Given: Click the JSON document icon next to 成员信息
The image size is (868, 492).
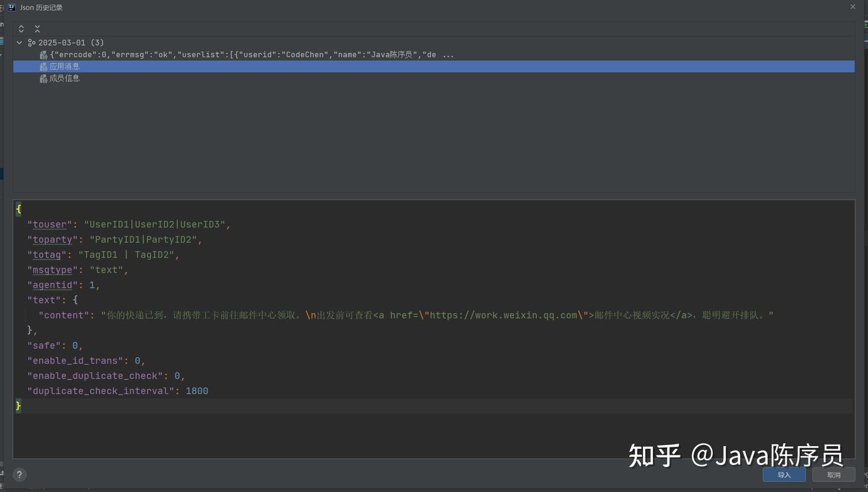Looking at the screenshot, I should (43, 78).
